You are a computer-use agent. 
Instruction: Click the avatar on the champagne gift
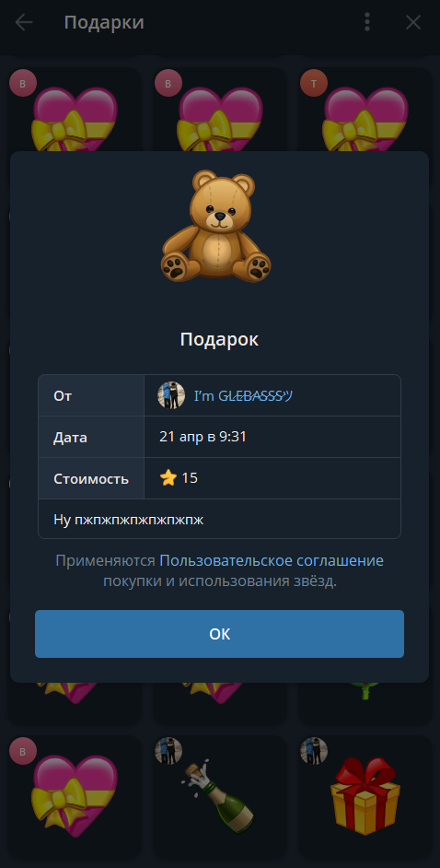pos(168,751)
